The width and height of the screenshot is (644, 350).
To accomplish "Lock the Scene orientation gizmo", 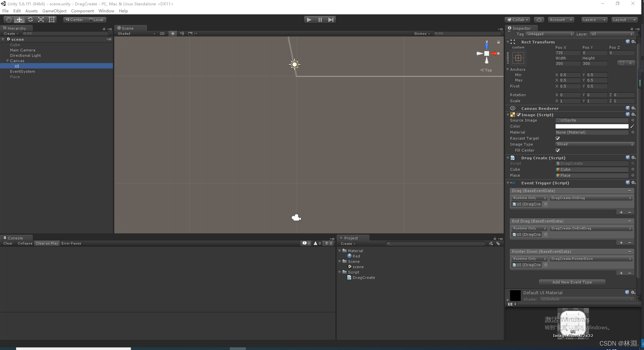I will coord(498,42).
